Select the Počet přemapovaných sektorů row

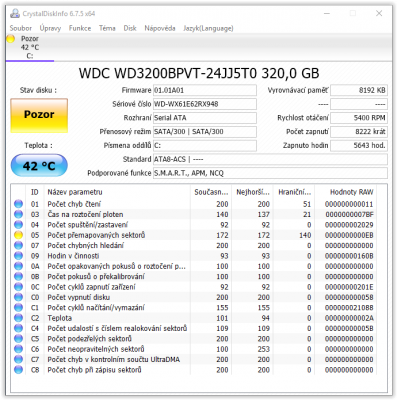[x=199, y=235]
